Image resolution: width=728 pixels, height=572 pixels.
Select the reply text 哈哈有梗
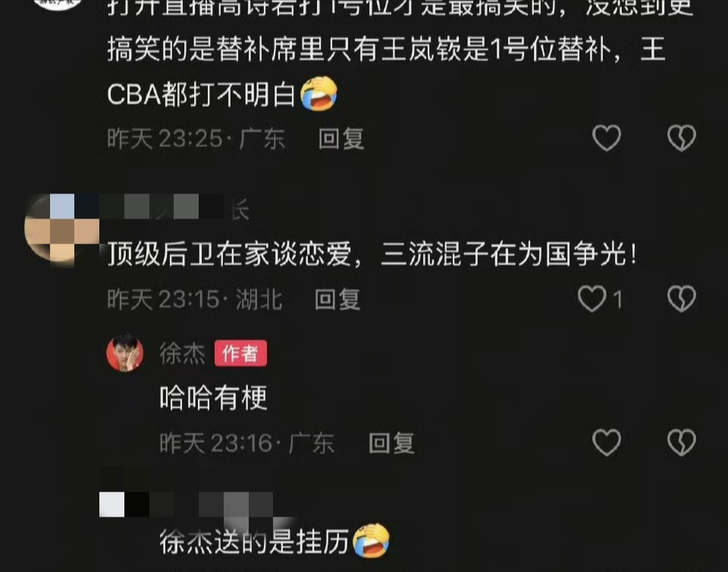[214, 398]
